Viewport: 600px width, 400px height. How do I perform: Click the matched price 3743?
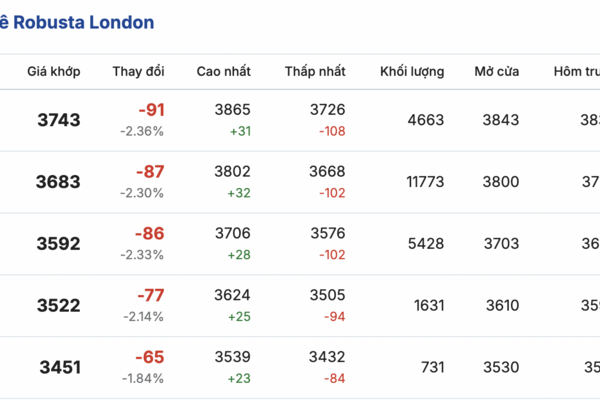pyautogui.click(x=59, y=120)
